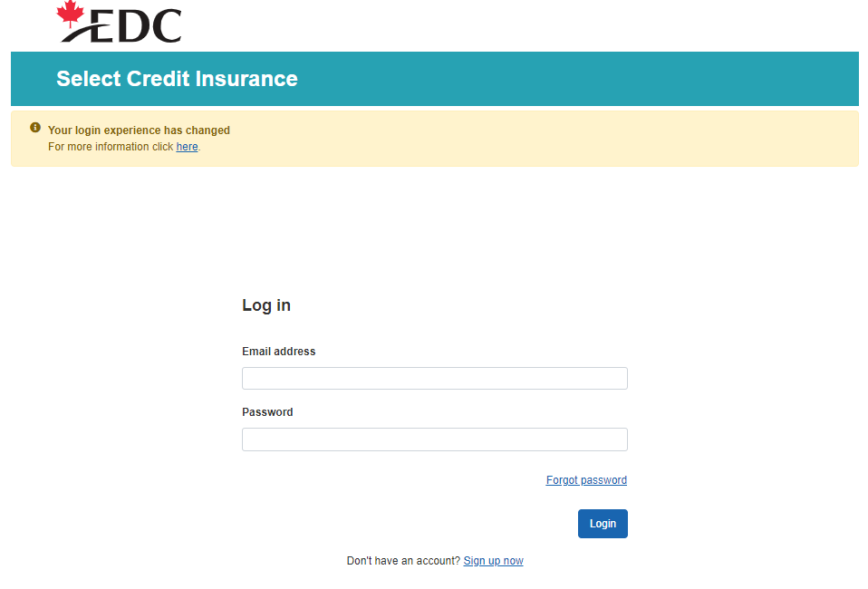Focus the Email address input field
Screen dimensions: 868x589
tap(435, 378)
